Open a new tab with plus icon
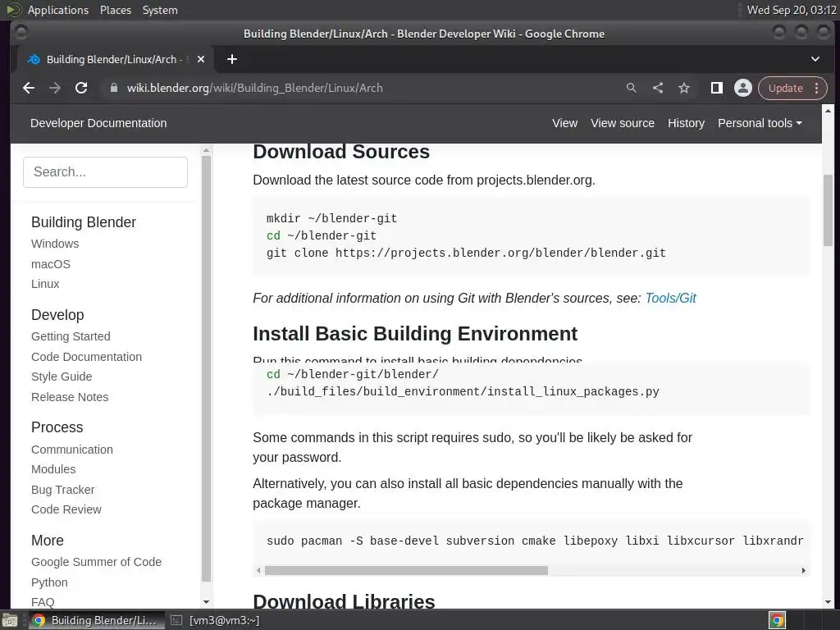The width and height of the screenshot is (840, 630). click(x=232, y=59)
